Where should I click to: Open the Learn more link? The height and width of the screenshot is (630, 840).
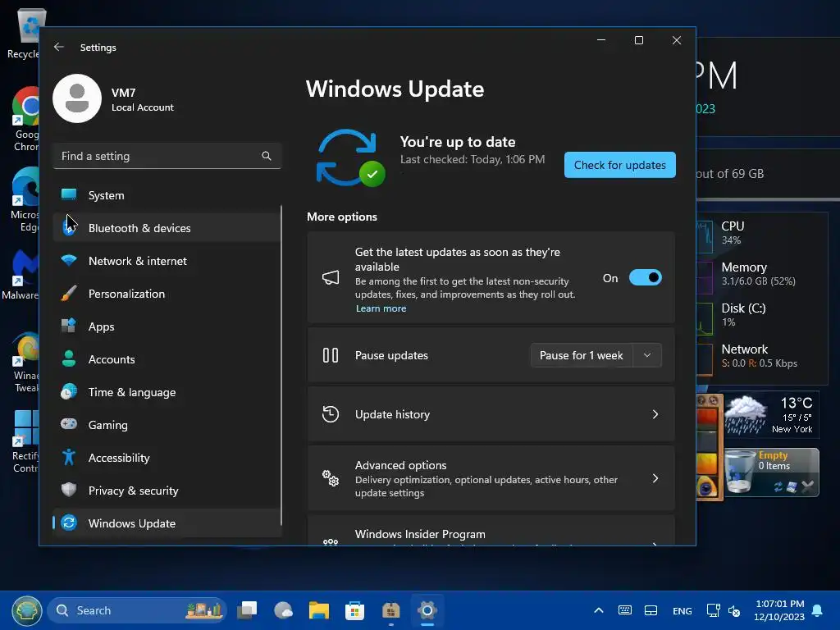tap(381, 308)
